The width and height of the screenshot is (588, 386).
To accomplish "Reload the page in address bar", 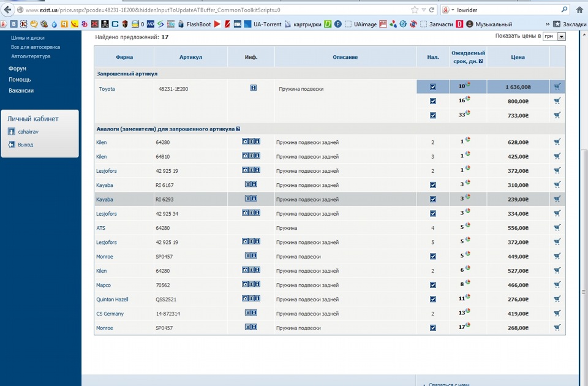I will [432, 10].
